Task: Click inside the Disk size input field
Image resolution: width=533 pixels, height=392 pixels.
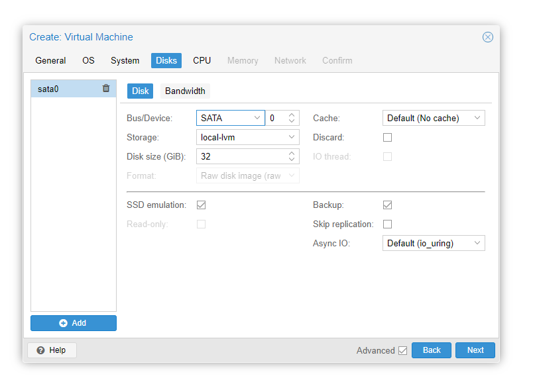Action: [239, 156]
